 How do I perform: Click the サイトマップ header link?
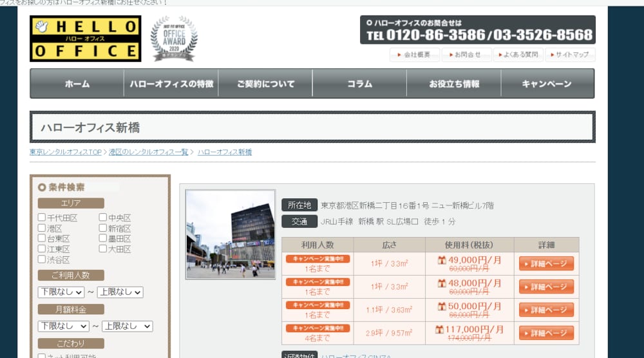click(570, 55)
